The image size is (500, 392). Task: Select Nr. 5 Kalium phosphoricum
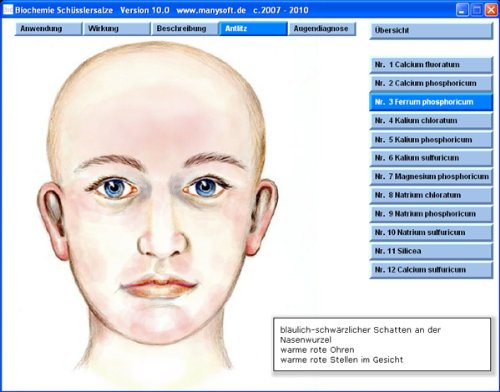pyautogui.click(x=431, y=139)
